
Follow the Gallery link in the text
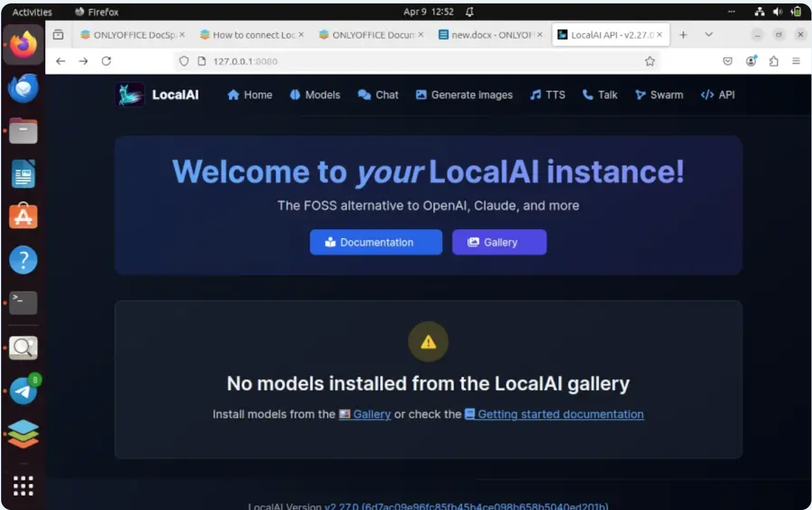coord(365,414)
